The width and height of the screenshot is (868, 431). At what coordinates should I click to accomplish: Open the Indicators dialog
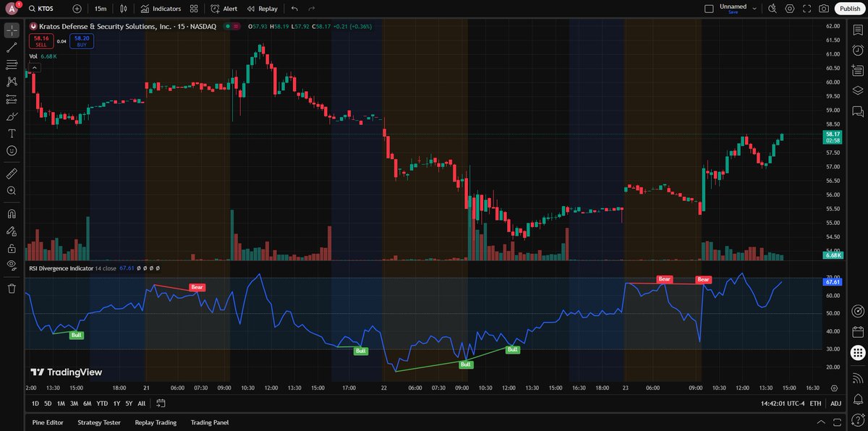point(161,9)
